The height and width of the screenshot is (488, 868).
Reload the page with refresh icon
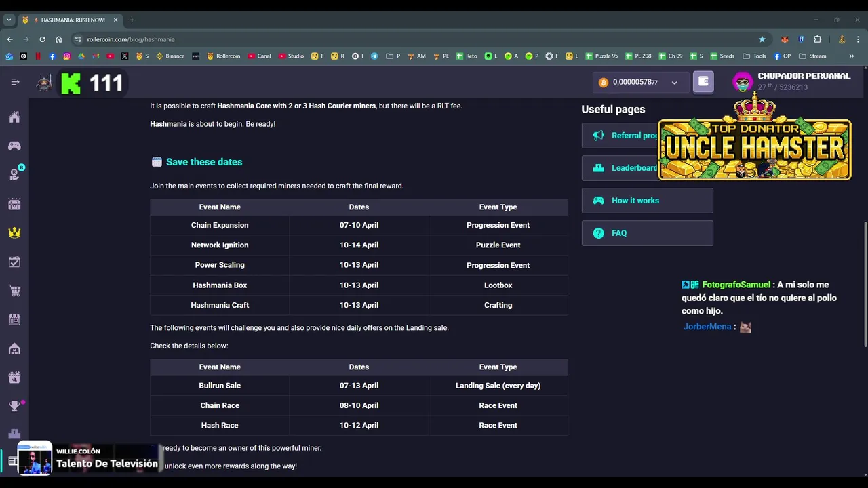click(42, 39)
